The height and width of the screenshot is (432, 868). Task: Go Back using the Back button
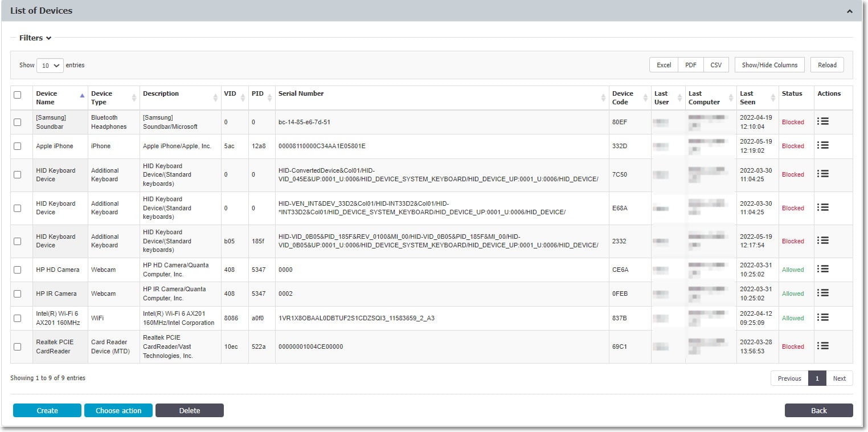click(819, 410)
